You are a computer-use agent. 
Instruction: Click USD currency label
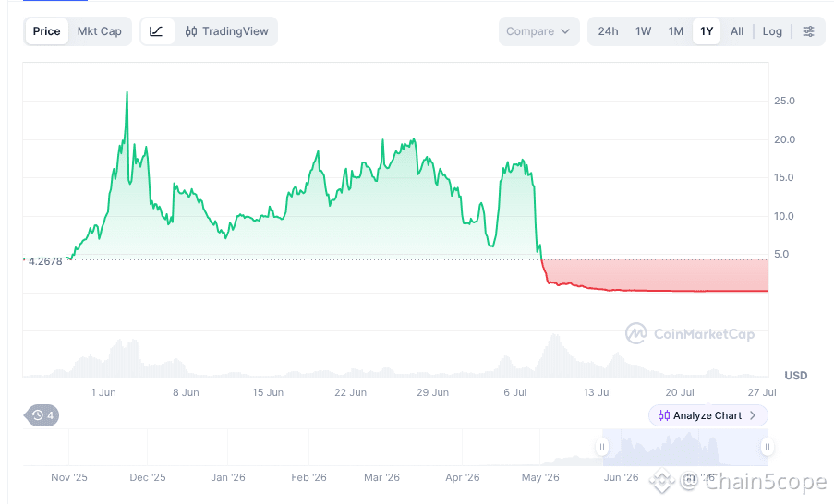click(796, 376)
